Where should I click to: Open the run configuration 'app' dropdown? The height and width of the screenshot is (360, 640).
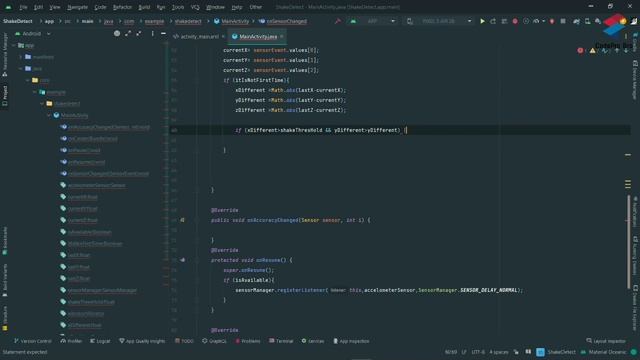[x=373, y=21]
